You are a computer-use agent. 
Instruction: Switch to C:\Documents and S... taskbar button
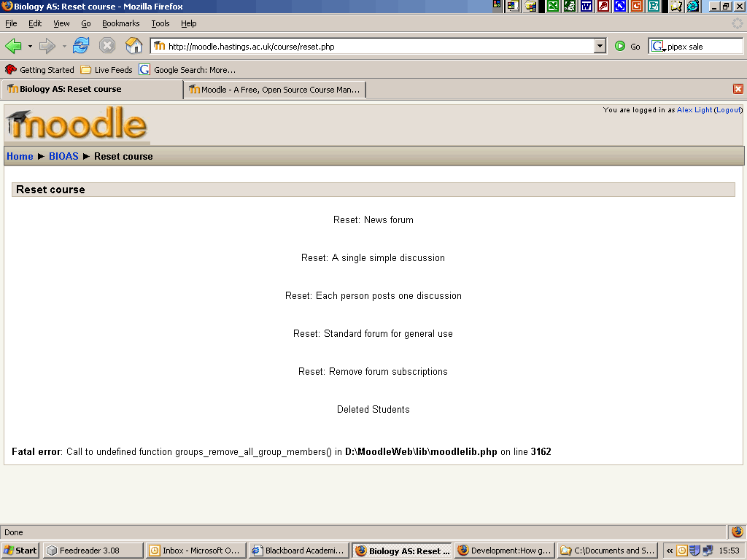(608, 551)
